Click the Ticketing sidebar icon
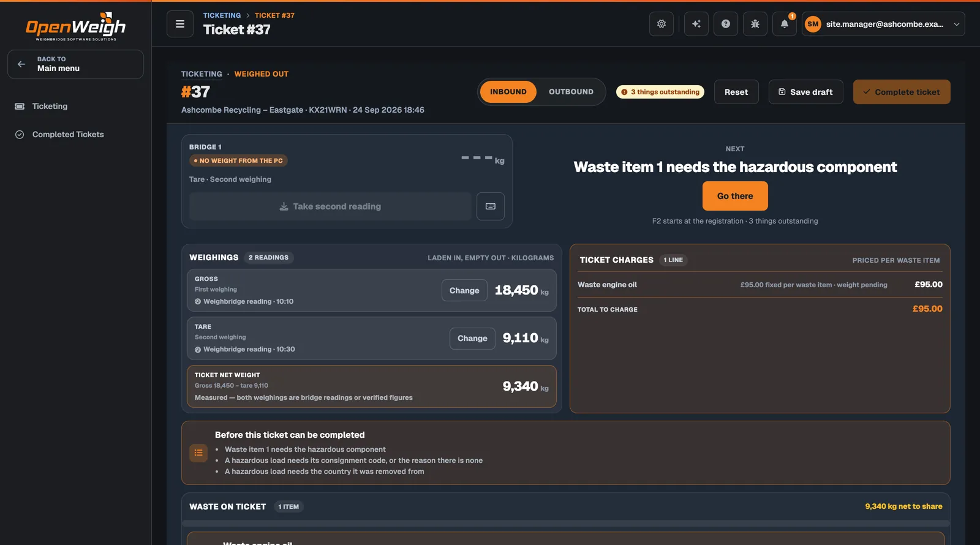This screenshot has height=545, width=980. tap(20, 107)
